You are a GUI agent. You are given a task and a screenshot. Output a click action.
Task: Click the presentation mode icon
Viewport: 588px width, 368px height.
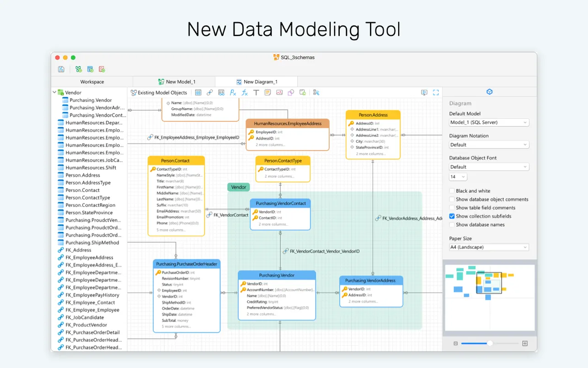[x=424, y=92]
